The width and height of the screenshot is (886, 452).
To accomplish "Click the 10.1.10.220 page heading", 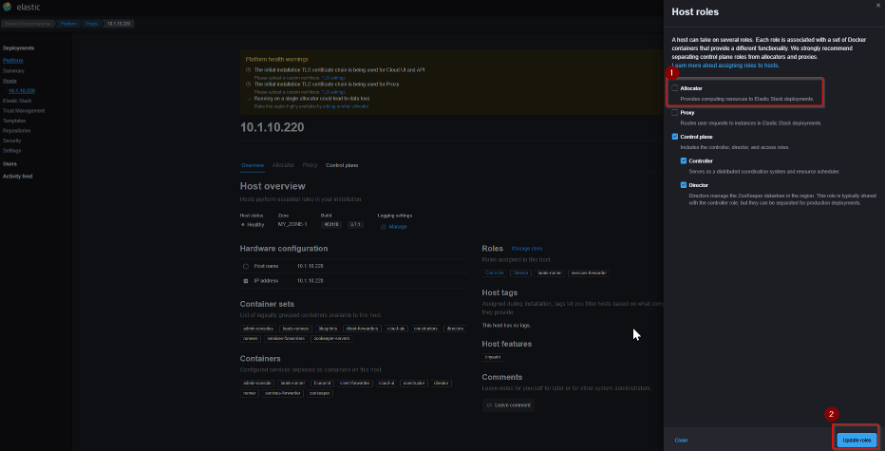I will pyautogui.click(x=272, y=127).
